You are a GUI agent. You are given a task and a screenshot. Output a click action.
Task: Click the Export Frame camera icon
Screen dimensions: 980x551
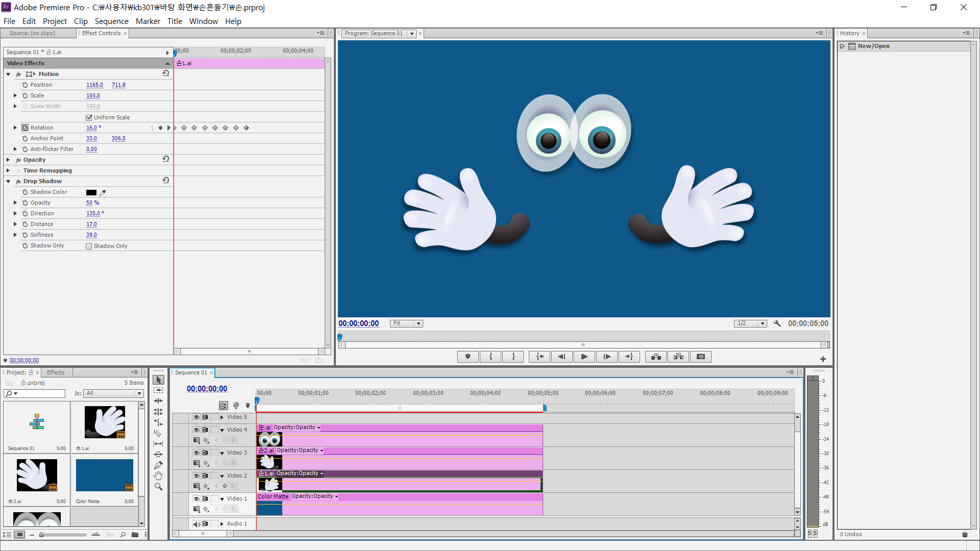click(701, 357)
